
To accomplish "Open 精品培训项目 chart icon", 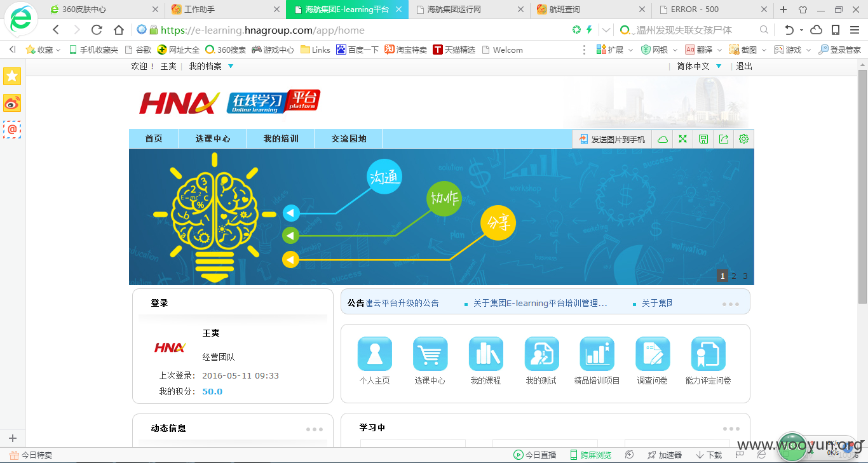I will [597, 354].
